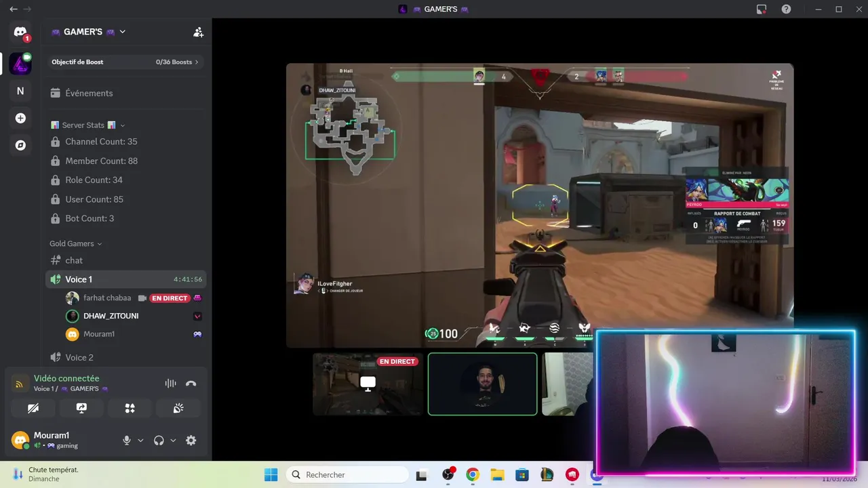Screen dimensions: 868x488
Task: Disconnect from voice with phone icon
Action: (x=191, y=384)
